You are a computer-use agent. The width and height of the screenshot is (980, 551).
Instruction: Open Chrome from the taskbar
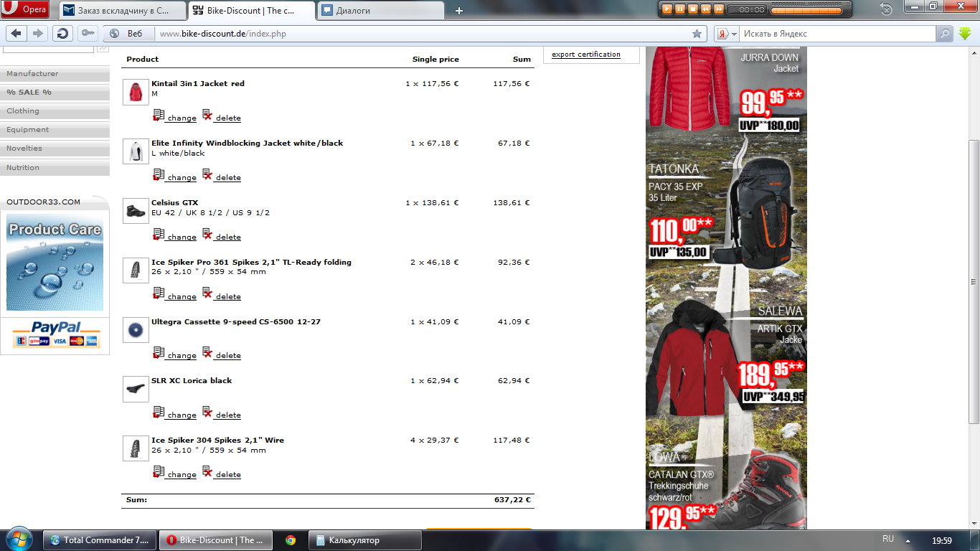pyautogui.click(x=290, y=540)
